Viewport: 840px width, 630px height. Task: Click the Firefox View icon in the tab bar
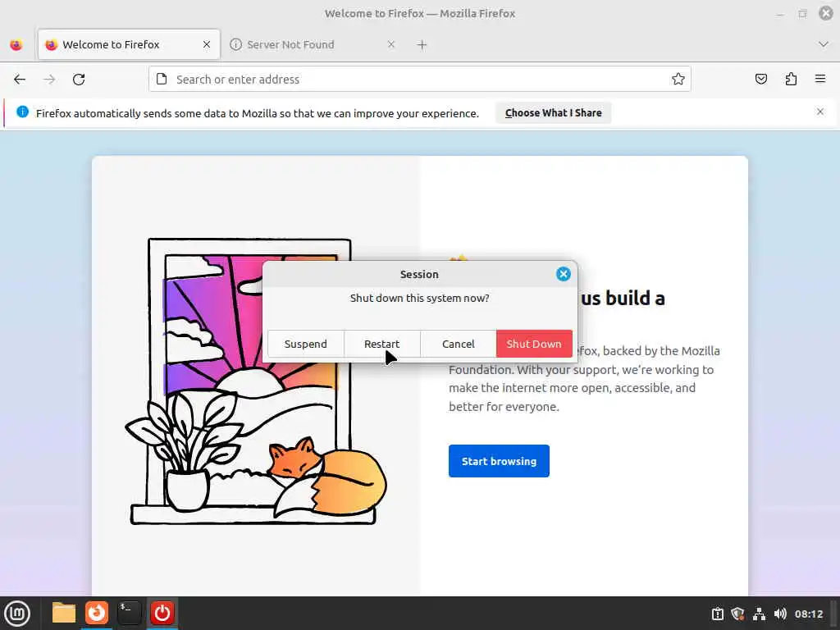pos(16,45)
